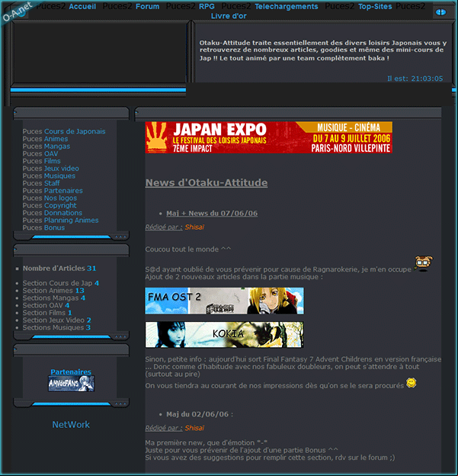The height and width of the screenshot is (476, 458).
Task: Open the Top-Sites link
Action: coord(375,6)
